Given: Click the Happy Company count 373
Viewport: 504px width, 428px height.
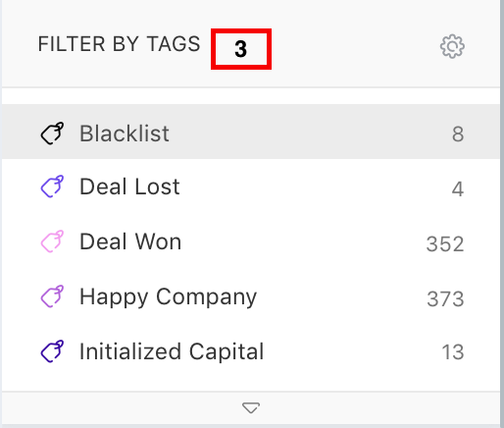Looking at the screenshot, I should tap(445, 298).
